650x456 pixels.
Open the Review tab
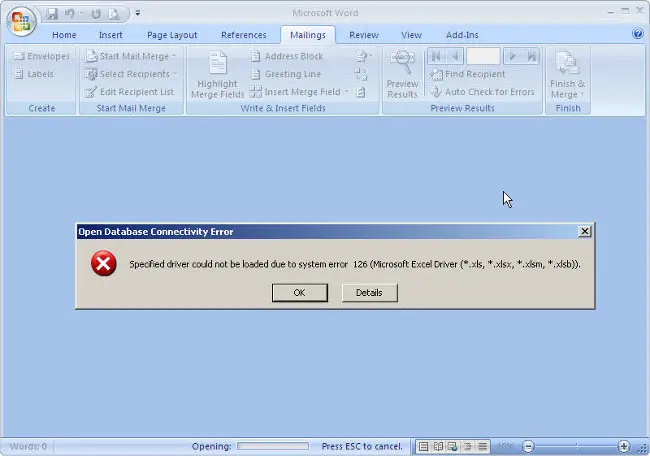[364, 35]
